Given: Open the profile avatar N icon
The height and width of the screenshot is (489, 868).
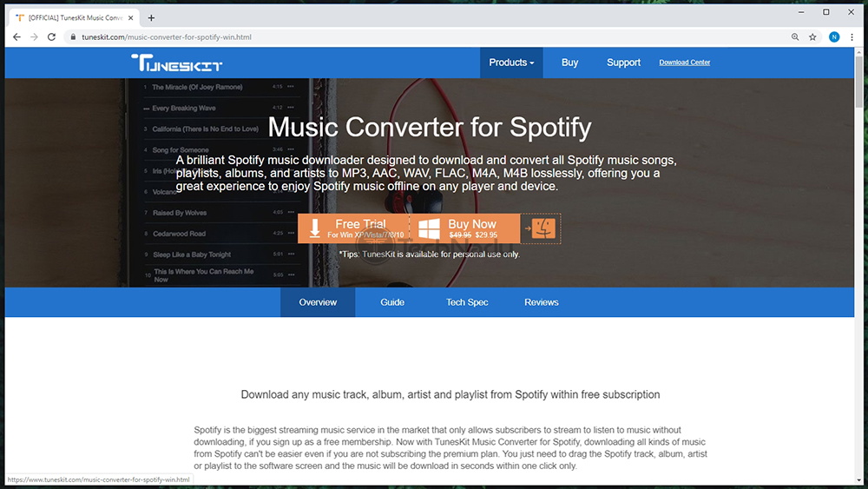Looking at the screenshot, I should (834, 37).
